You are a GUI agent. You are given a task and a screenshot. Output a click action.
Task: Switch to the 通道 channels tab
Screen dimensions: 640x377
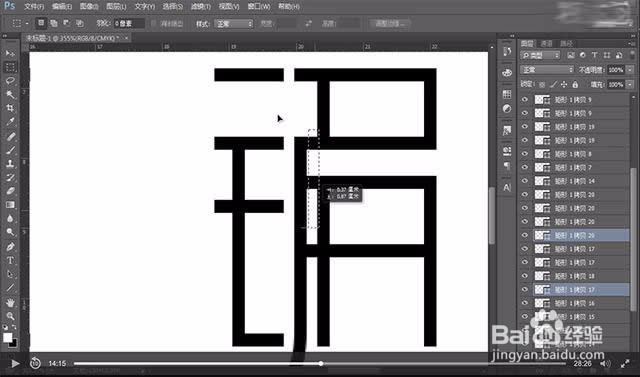(x=546, y=43)
